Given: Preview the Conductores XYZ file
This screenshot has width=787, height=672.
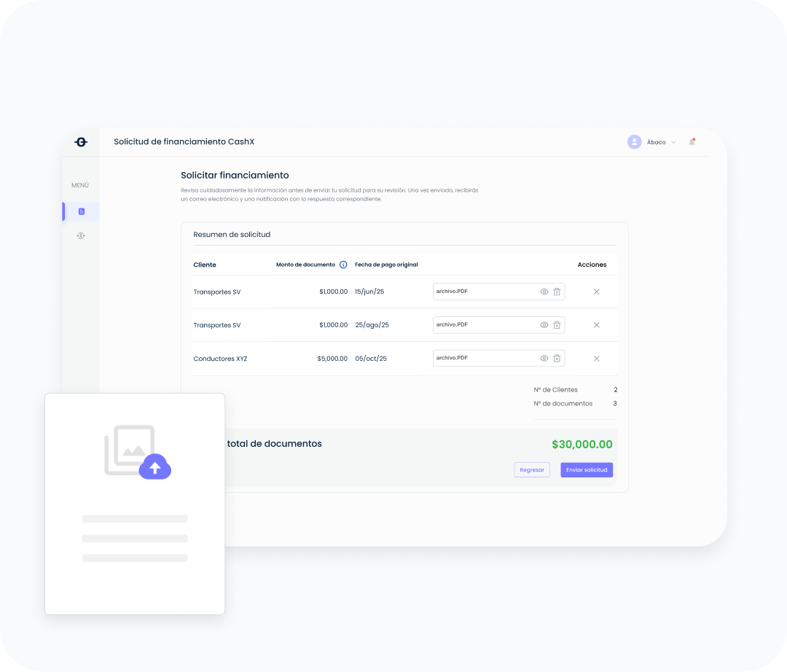Looking at the screenshot, I should coord(544,359).
